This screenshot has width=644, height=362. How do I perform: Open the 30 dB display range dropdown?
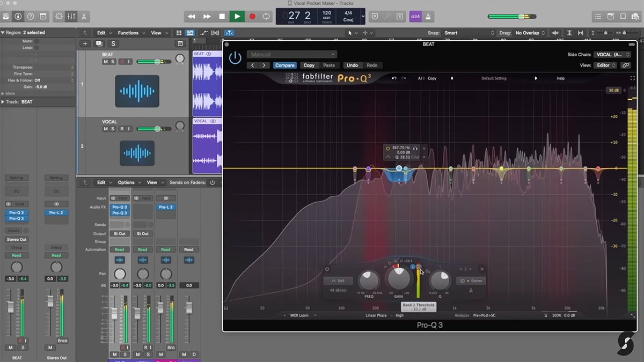613,90
